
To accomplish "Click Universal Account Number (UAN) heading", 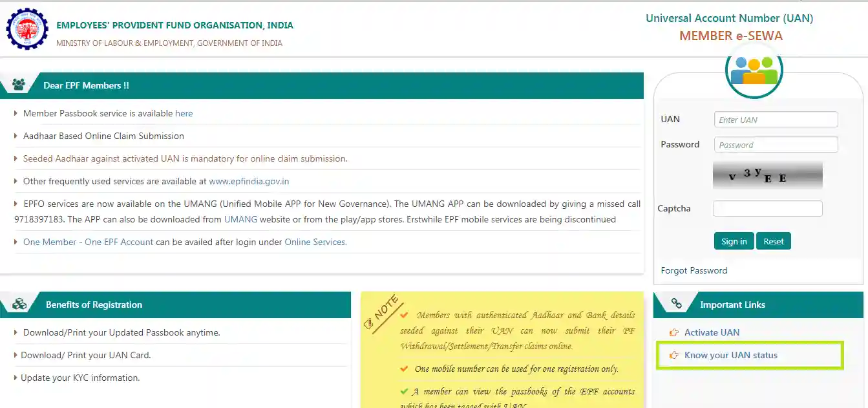I will pyautogui.click(x=730, y=18).
